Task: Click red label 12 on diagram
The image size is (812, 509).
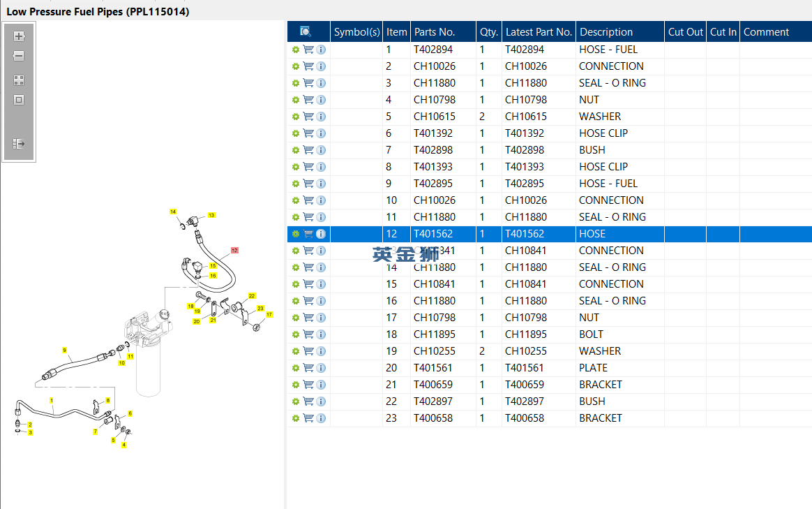Action: (234, 251)
